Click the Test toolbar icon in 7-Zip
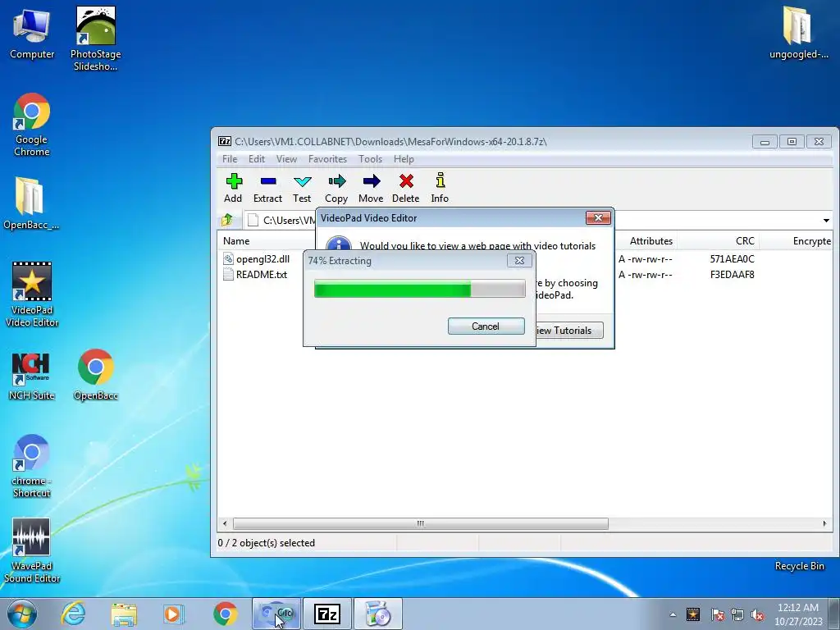 point(302,188)
